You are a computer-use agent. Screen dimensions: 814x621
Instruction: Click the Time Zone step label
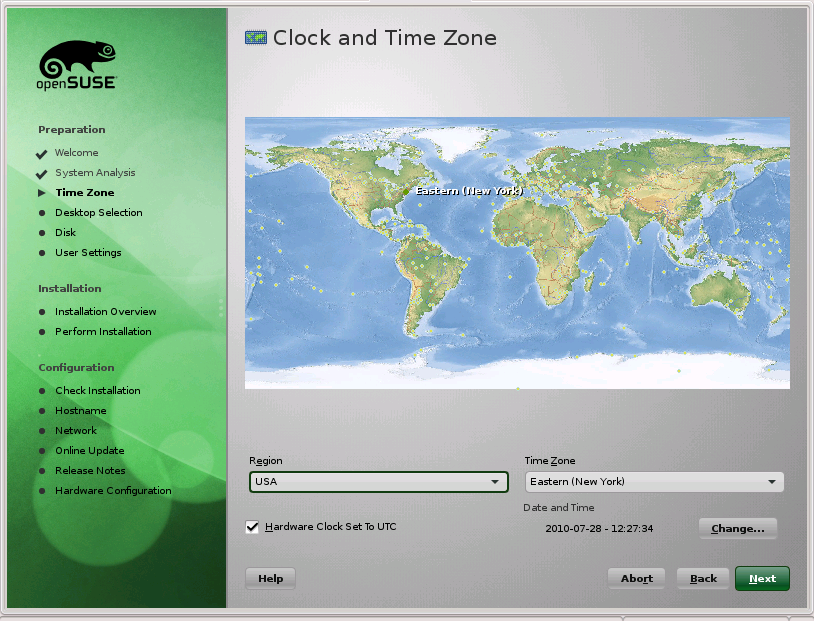[x=85, y=193]
